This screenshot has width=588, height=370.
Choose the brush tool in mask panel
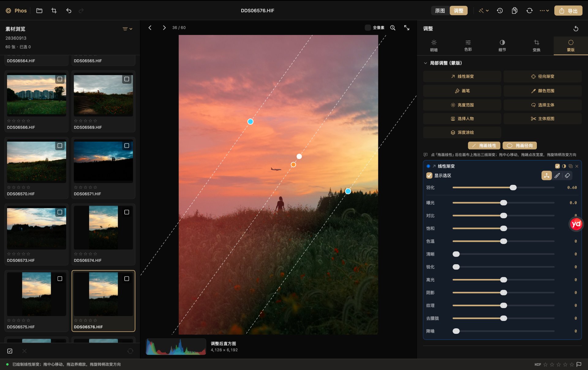pos(557,175)
